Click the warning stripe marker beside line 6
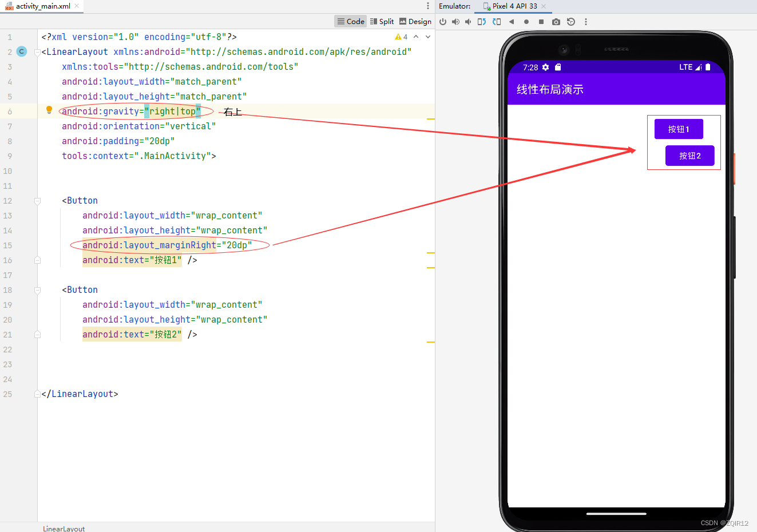This screenshot has height=532, width=757. click(x=431, y=118)
